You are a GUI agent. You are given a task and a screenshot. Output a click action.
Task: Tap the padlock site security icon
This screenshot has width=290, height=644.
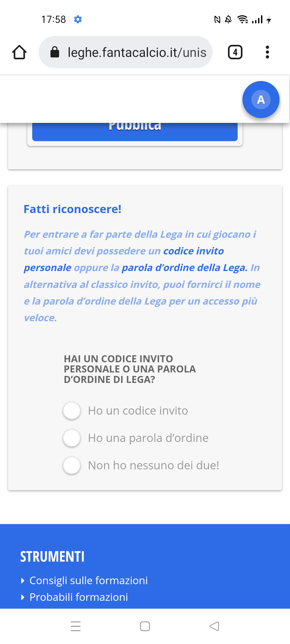(55, 52)
